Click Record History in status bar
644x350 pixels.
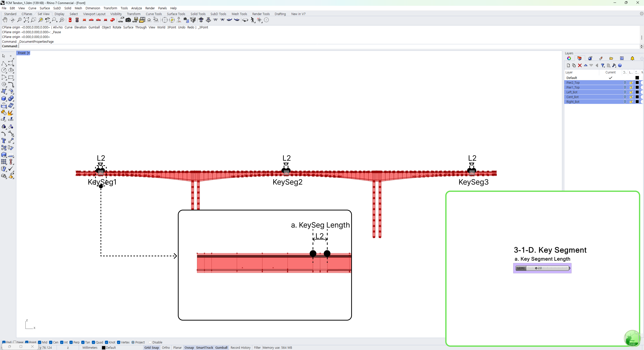pos(240,347)
